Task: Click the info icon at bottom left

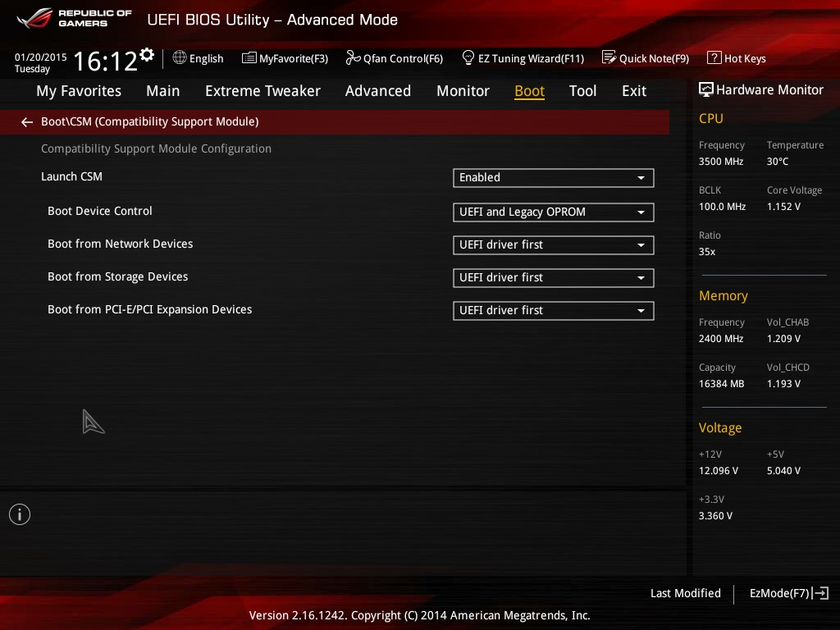Action: tap(20, 514)
